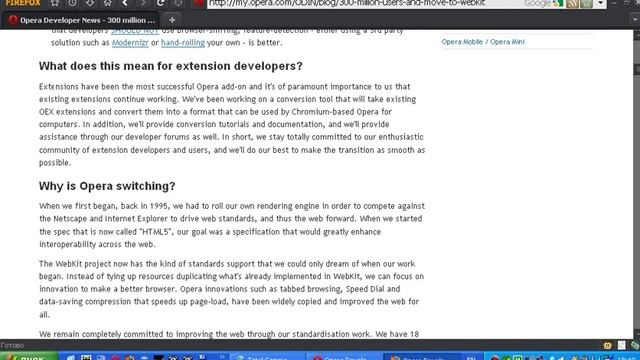This screenshot has width=640, height=360.
Task: Select the Opera Developer News tab
Action: (83, 20)
